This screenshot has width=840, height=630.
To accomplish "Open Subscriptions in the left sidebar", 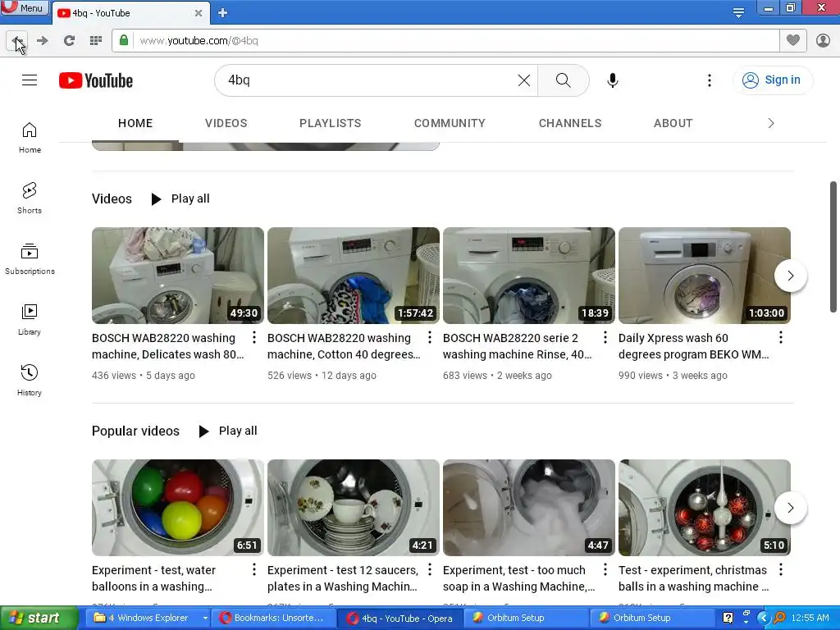I will point(30,258).
